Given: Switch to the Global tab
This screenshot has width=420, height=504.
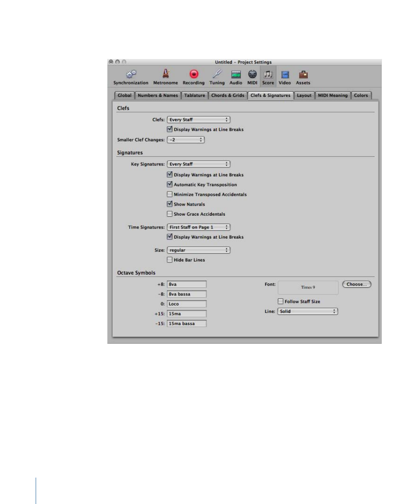Looking at the screenshot, I should [x=125, y=96].
